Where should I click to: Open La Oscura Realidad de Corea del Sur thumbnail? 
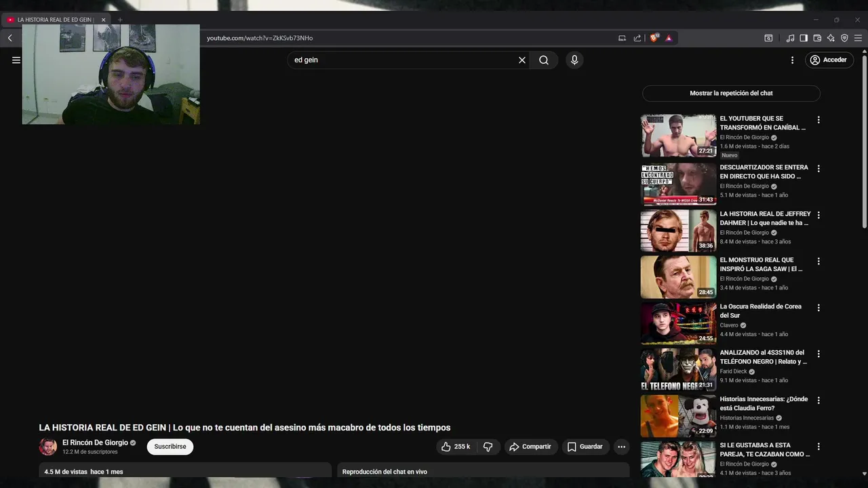coord(678,323)
